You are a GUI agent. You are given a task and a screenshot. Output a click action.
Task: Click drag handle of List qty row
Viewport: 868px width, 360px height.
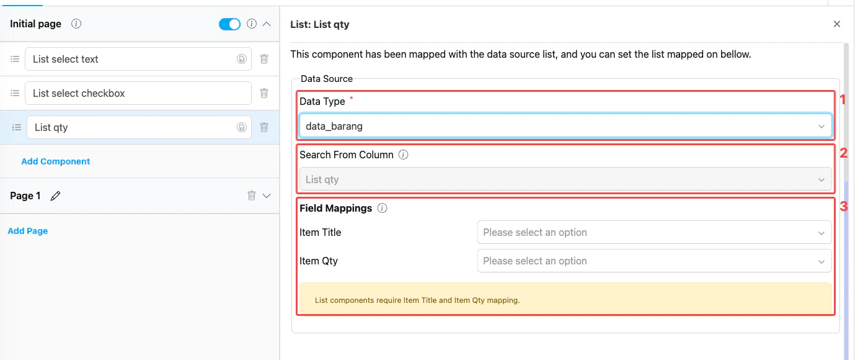[17, 127]
